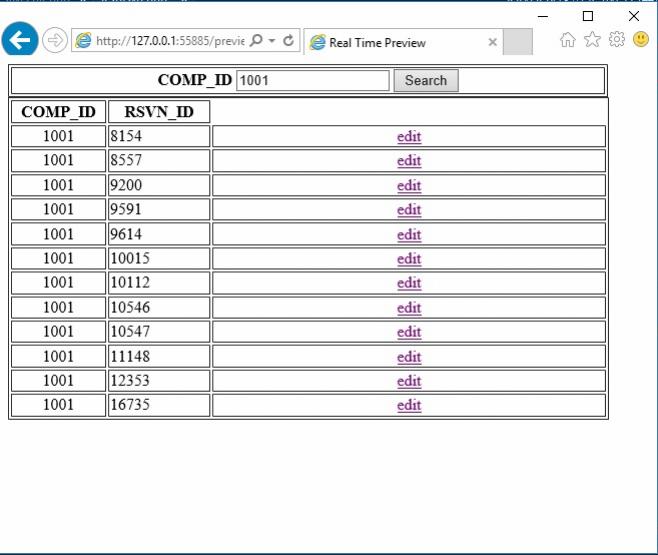Click edit link for RSVN_ID 9200
658x555 pixels.
point(409,185)
